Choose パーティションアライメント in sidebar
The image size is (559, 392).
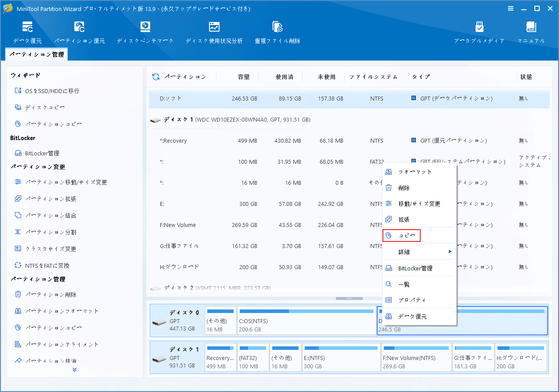coord(56,345)
